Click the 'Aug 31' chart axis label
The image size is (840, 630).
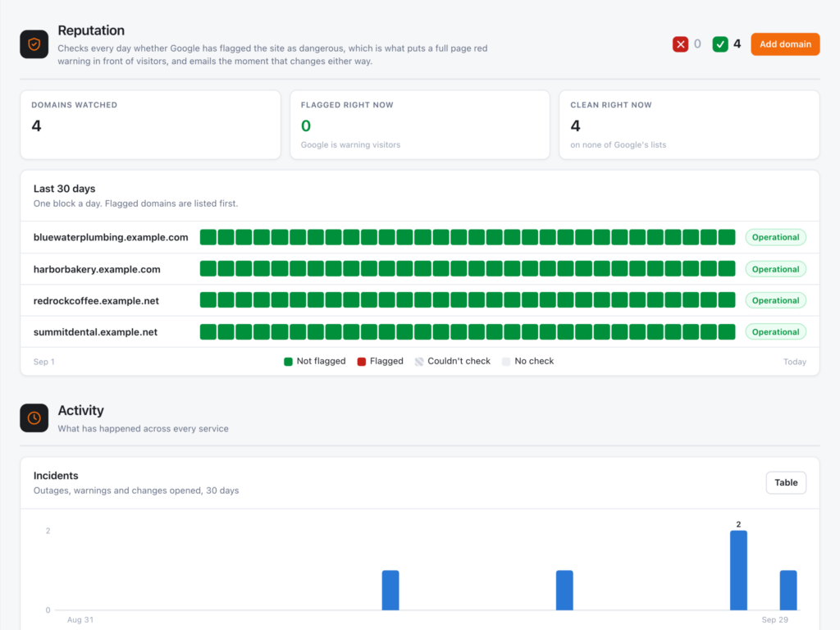(x=80, y=620)
